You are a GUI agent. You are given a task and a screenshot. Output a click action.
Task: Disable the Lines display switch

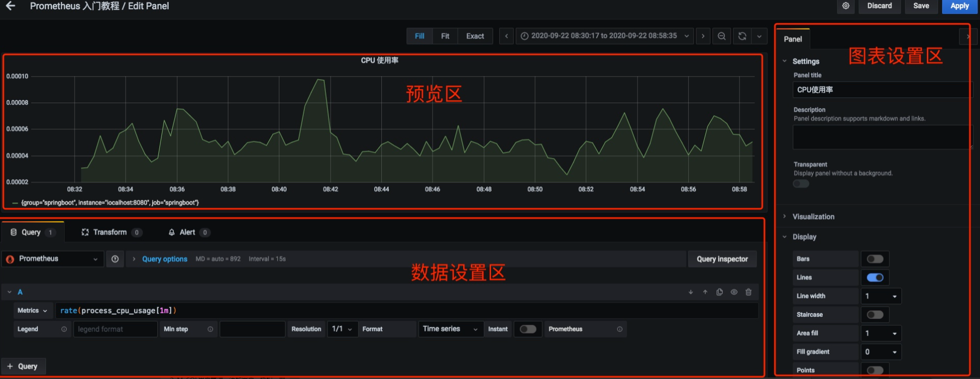(x=875, y=278)
